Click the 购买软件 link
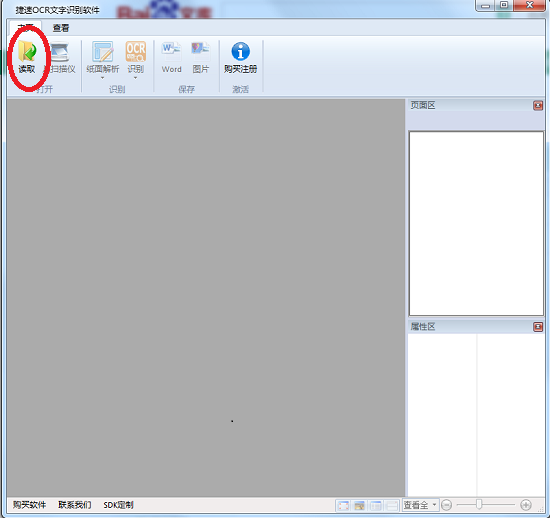 [x=29, y=505]
